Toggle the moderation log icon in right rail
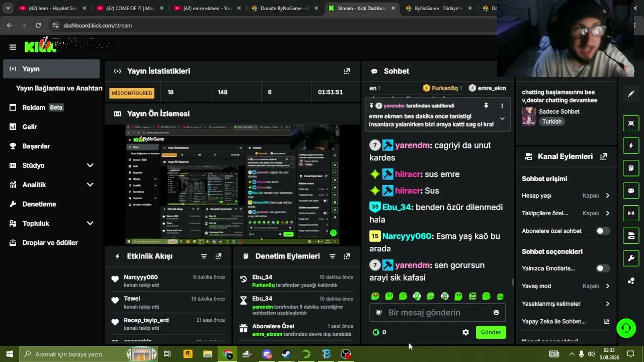The image size is (644, 362). [631, 168]
